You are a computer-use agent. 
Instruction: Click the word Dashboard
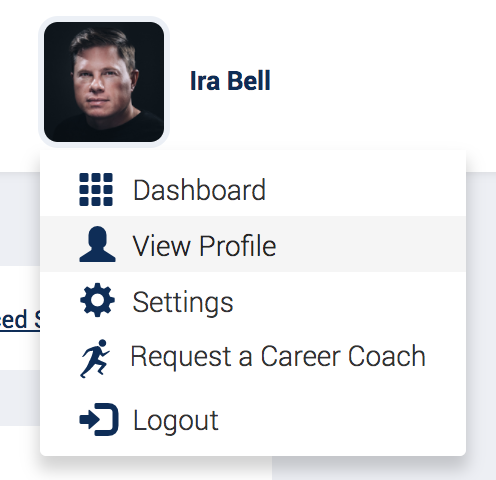199,190
